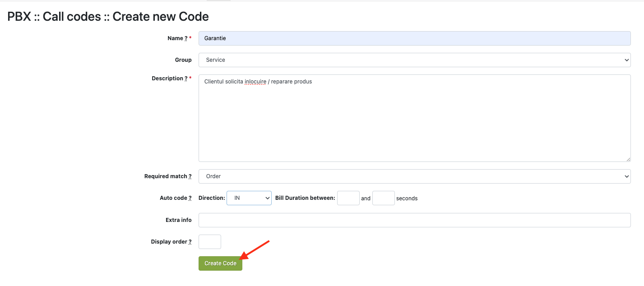Click the Description textarea resize handle
The height and width of the screenshot is (286, 644).
pyautogui.click(x=628, y=159)
